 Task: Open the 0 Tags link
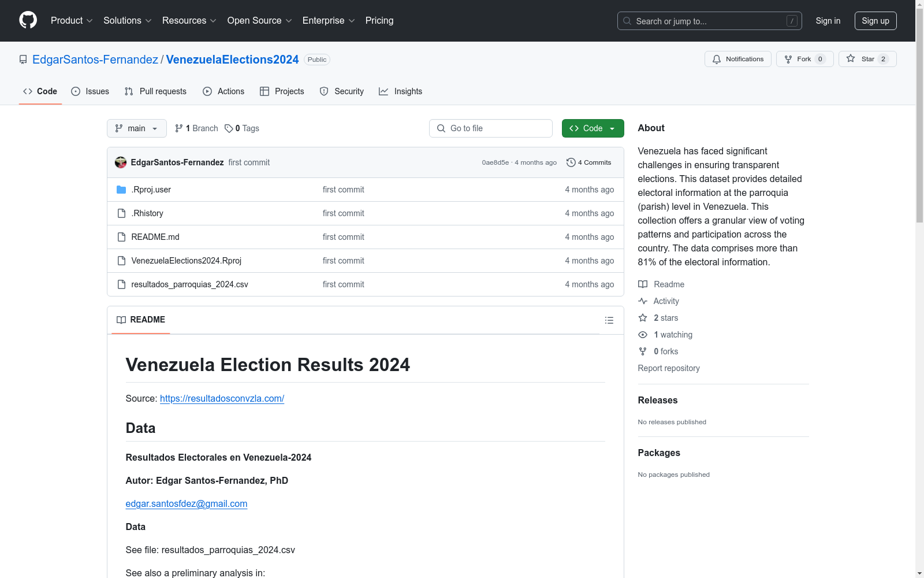[243, 128]
